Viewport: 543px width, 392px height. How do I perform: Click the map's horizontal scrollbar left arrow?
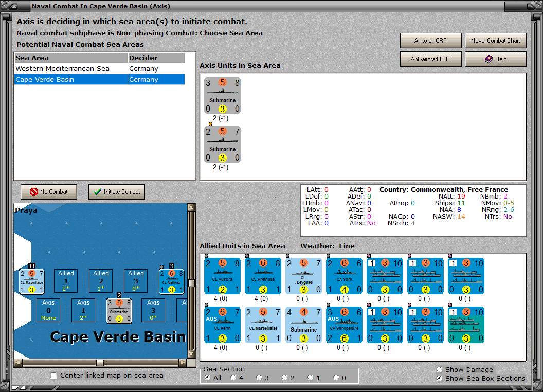pyautogui.click(x=18, y=363)
